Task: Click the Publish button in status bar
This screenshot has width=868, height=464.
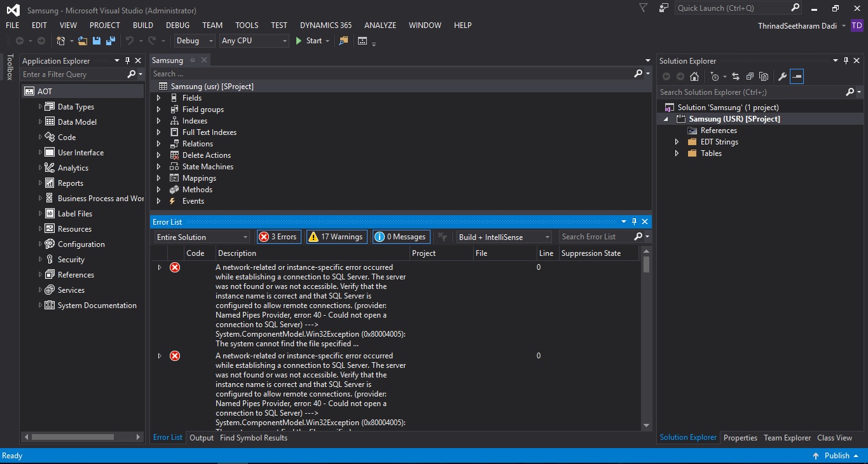Action: [x=837, y=456]
